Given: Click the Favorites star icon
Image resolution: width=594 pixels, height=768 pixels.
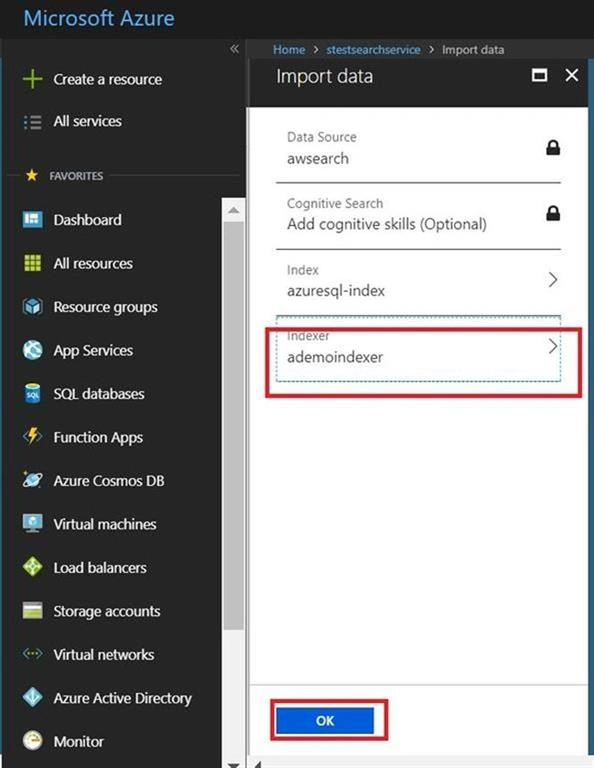Looking at the screenshot, I should [32, 175].
